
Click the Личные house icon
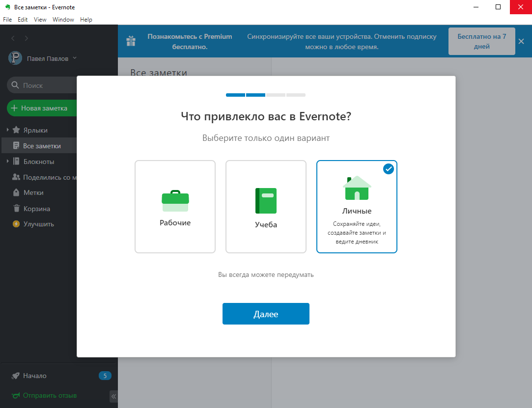pyautogui.click(x=357, y=188)
